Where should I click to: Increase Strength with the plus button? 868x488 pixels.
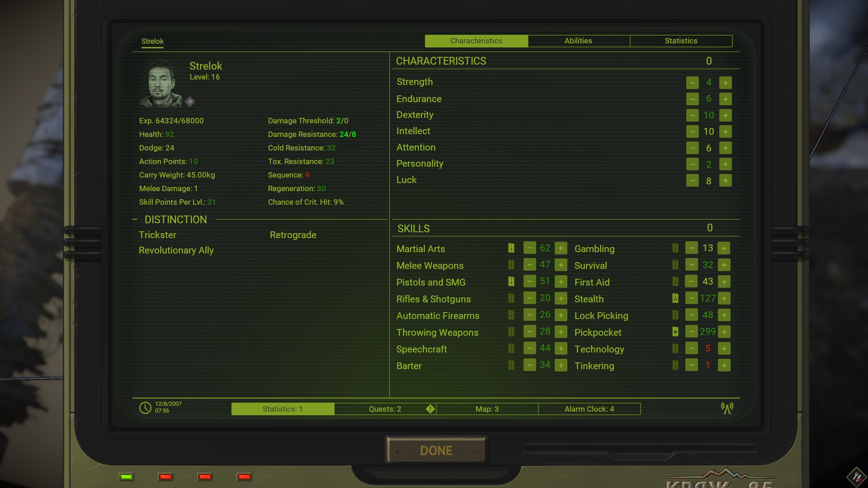pyautogui.click(x=725, y=83)
